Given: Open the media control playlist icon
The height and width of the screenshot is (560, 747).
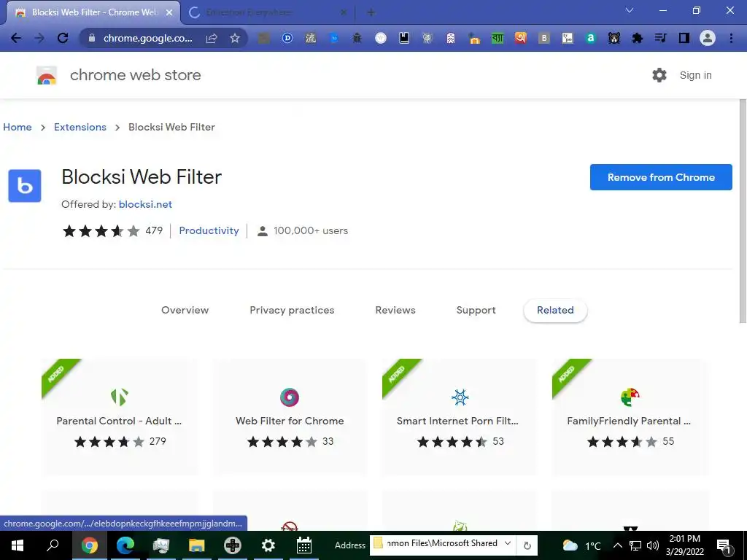Looking at the screenshot, I should pos(661,38).
